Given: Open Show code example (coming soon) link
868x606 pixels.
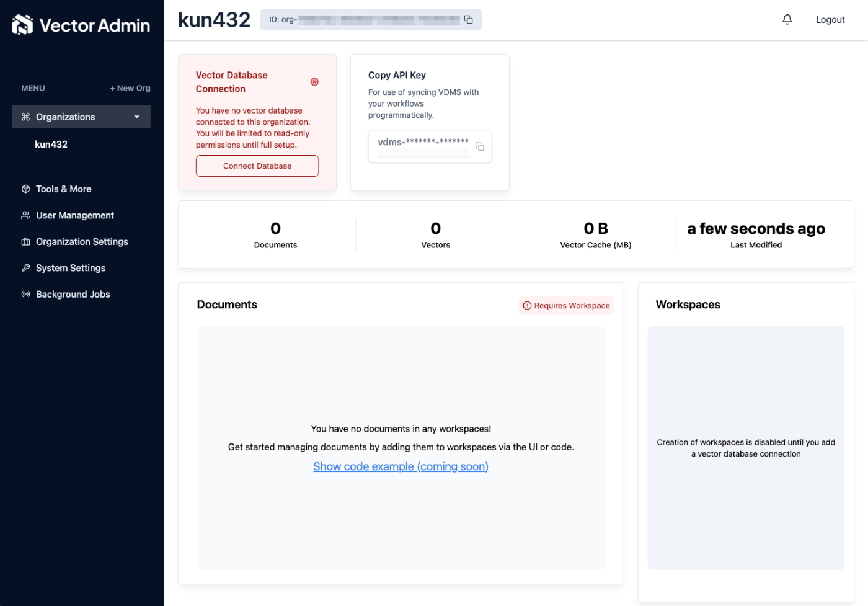Looking at the screenshot, I should coord(401,466).
